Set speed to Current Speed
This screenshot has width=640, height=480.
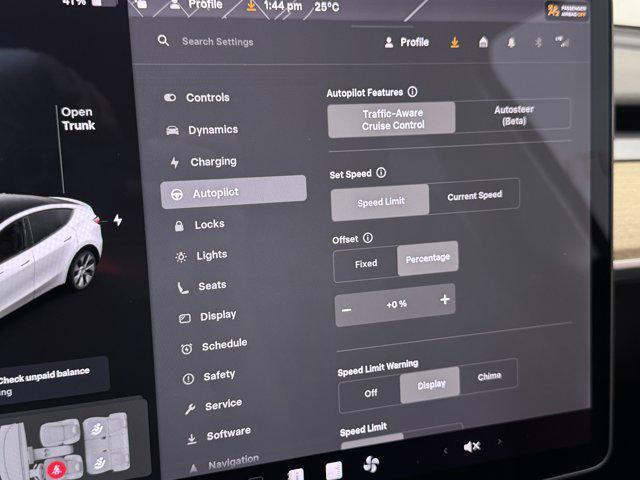click(474, 196)
